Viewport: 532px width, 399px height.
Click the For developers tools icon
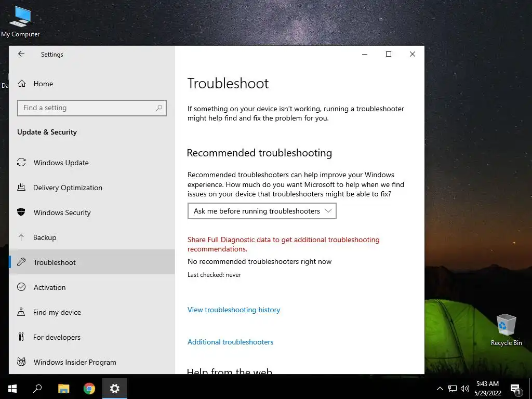pos(21,337)
